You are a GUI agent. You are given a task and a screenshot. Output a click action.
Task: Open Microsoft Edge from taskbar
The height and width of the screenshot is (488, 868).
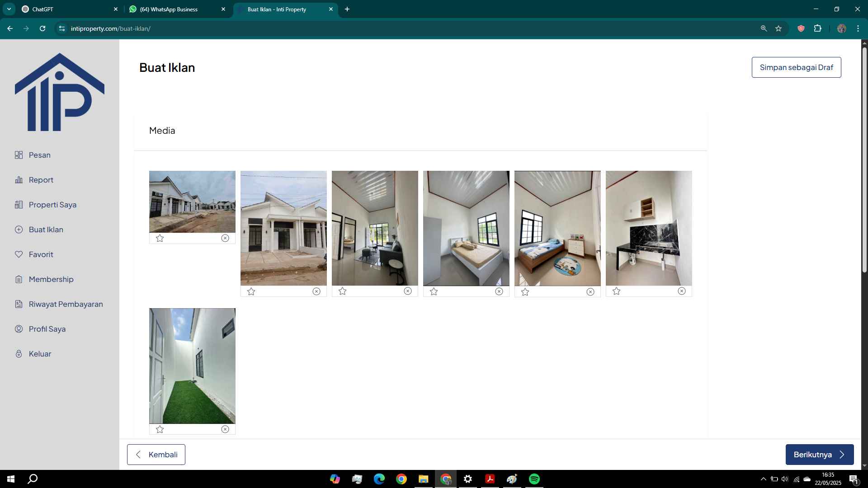coord(379,479)
